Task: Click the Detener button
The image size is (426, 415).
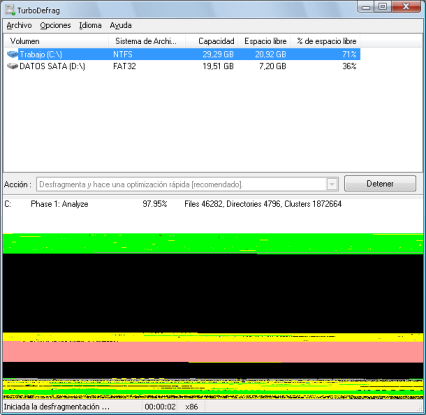Action: click(380, 184)
